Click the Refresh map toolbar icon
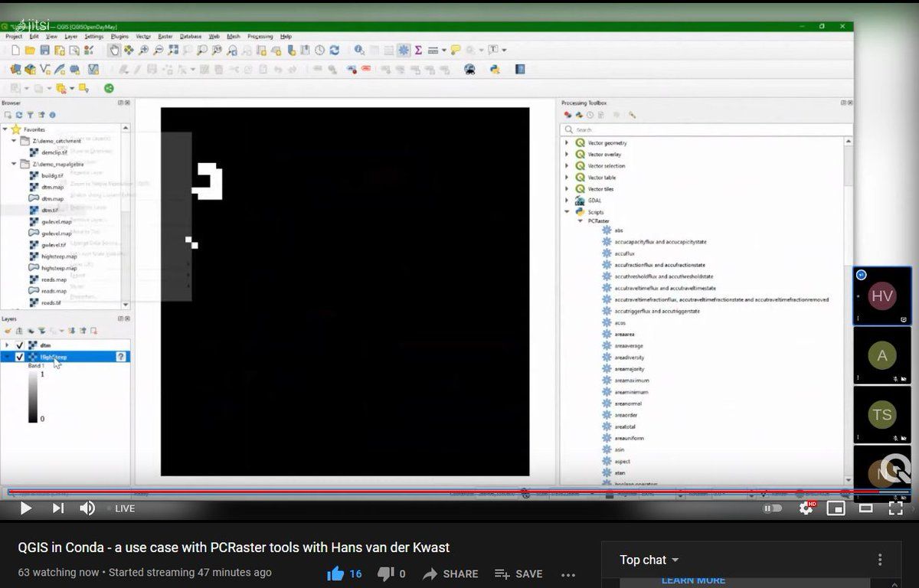 coord(334,51)
